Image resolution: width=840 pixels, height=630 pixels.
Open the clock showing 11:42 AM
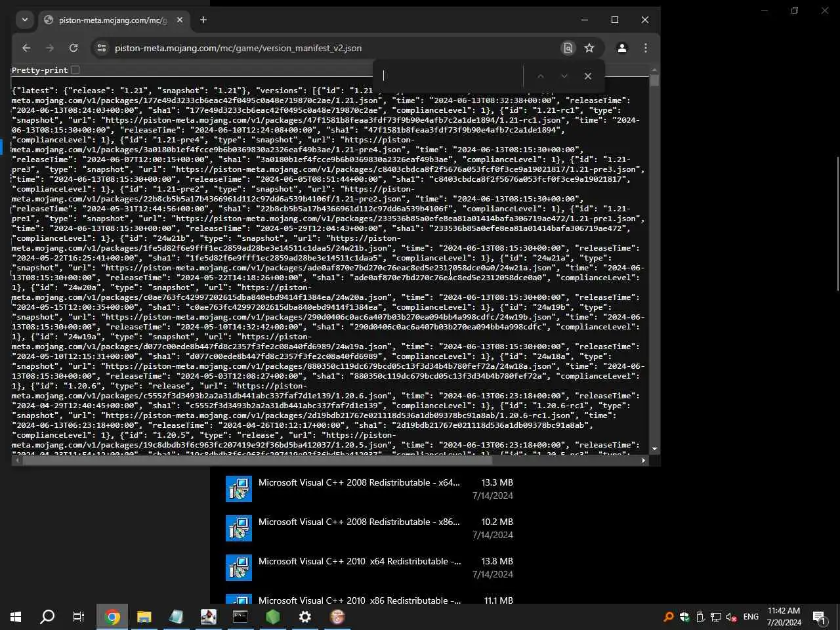coord(784,617)
